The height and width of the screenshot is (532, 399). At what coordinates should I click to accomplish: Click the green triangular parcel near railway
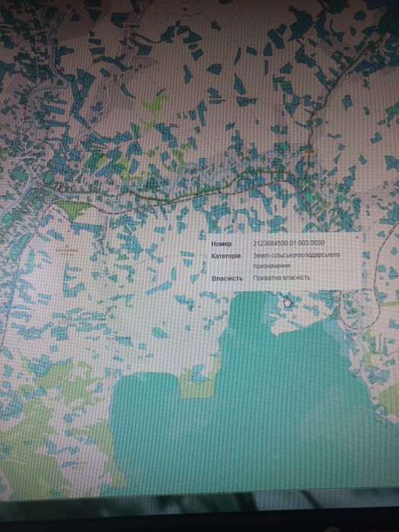pos(73,209)
